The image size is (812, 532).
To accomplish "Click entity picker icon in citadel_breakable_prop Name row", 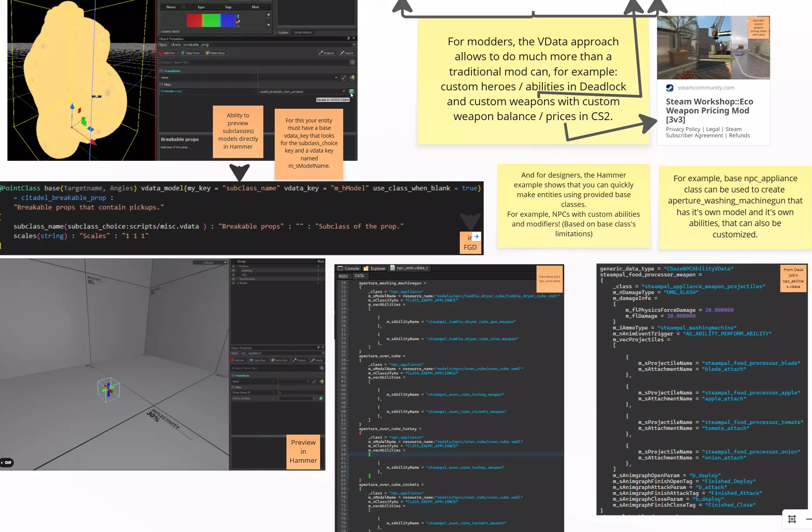I will [x=352, y=77].
